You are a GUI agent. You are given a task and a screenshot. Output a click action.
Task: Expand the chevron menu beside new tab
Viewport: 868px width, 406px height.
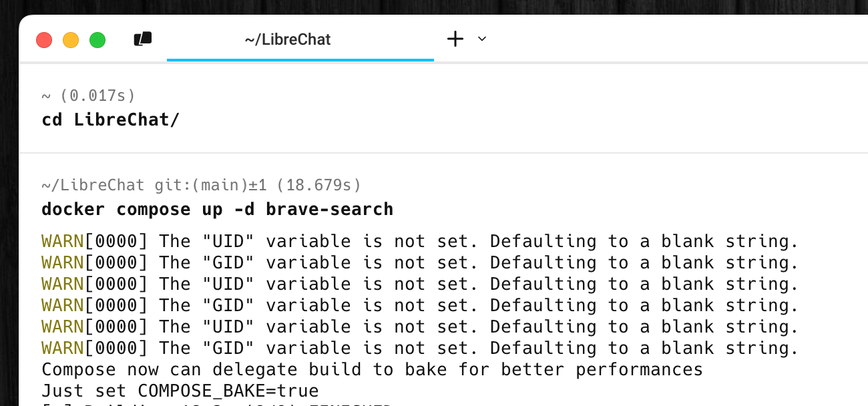(482, 39)
